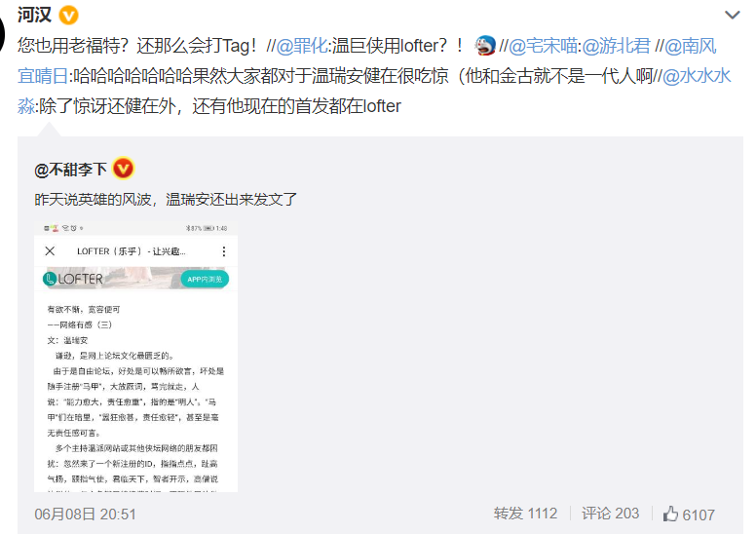Image resolution: width=756 pixels, height=534 pixels.
Task: Click the red verified badge beside 不甜李下
Action: click(x=123, y=169)
